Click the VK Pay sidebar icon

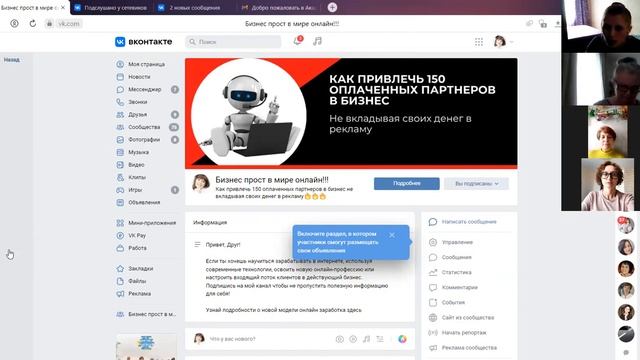tap(120, 236)
